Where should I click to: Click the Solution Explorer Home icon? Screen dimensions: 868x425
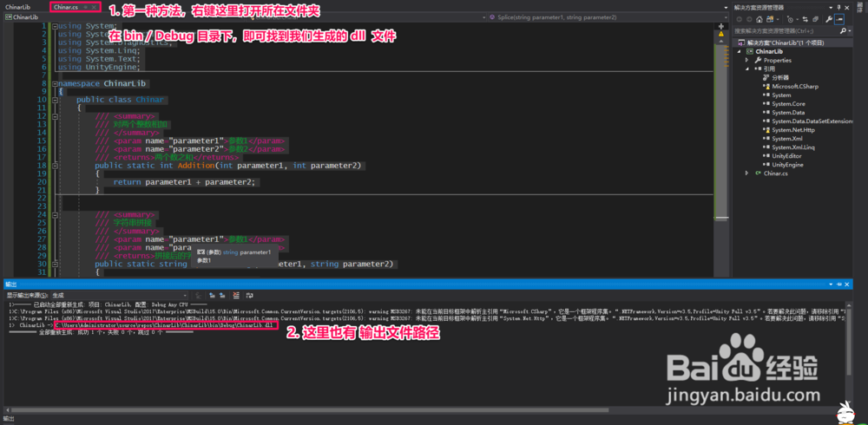pos(758,19)
